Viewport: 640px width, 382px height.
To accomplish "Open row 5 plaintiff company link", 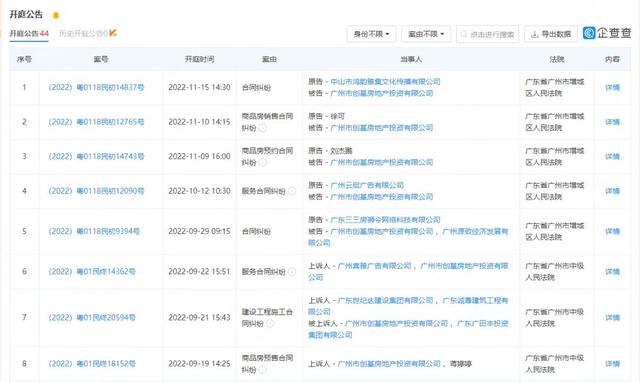I will click(385, 220).
